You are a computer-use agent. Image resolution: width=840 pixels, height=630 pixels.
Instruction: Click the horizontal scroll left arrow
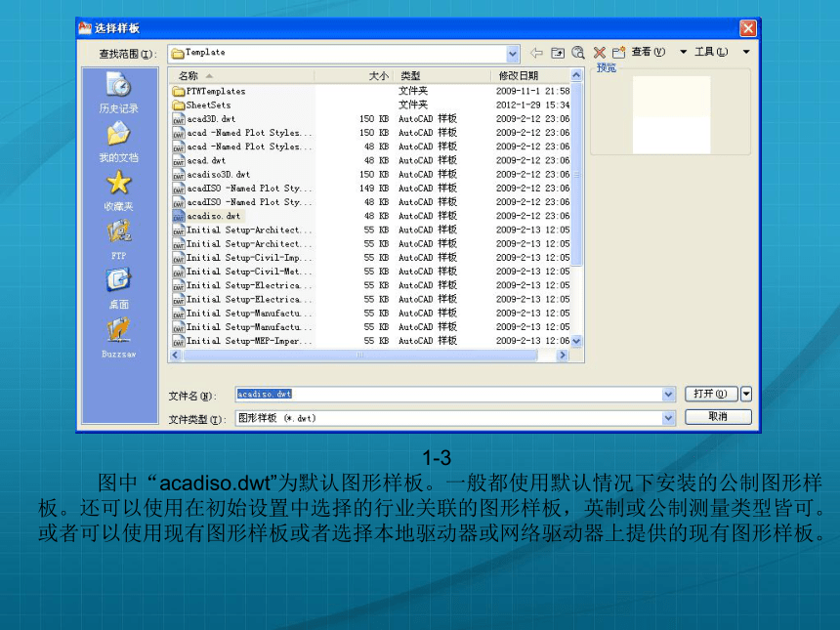pyautogui.click(x=175, y=355)
